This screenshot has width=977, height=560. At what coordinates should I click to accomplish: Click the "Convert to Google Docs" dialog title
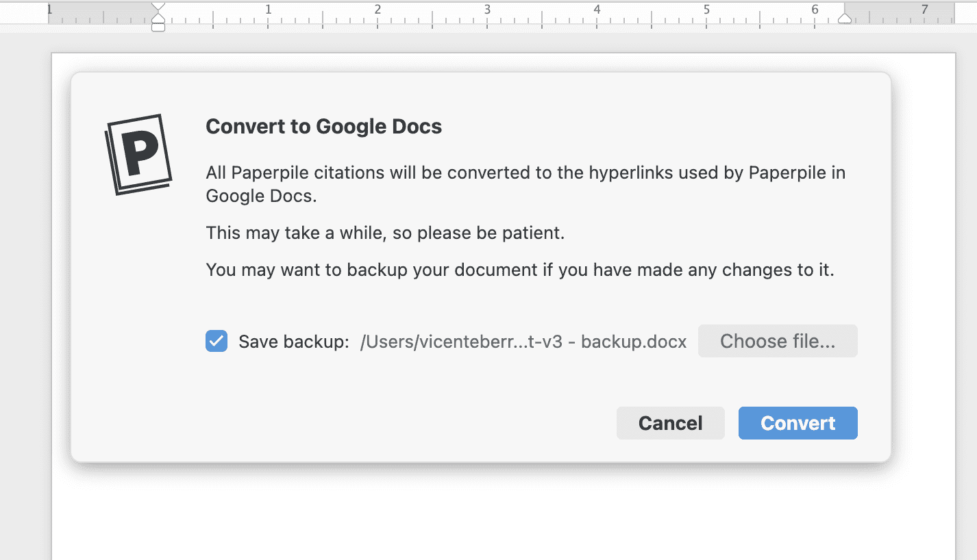pos(323,127)
